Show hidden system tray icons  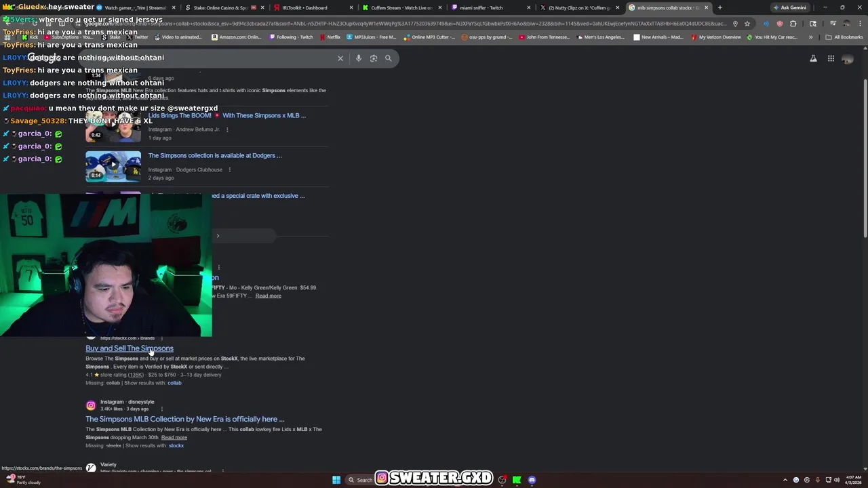click(x=785, y=480)
